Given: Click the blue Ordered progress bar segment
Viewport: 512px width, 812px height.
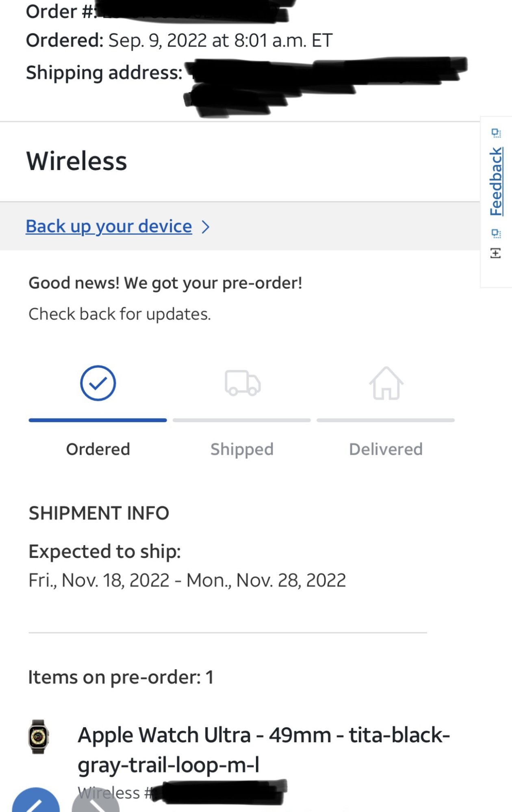Looking at the screenshot, I should pyautogui.click(x=98, y=420).
